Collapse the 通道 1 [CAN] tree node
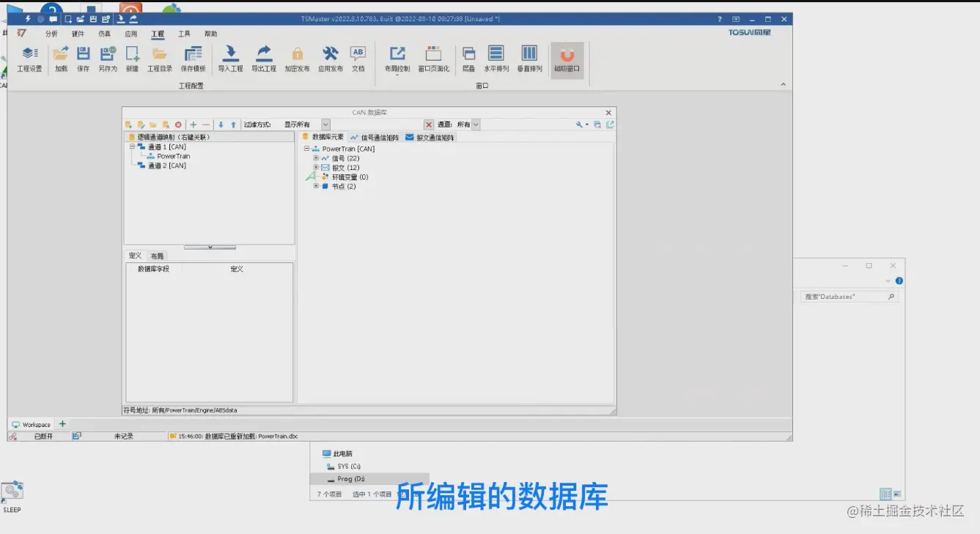The width and height of the screenshot is (980, 534). 132,147
